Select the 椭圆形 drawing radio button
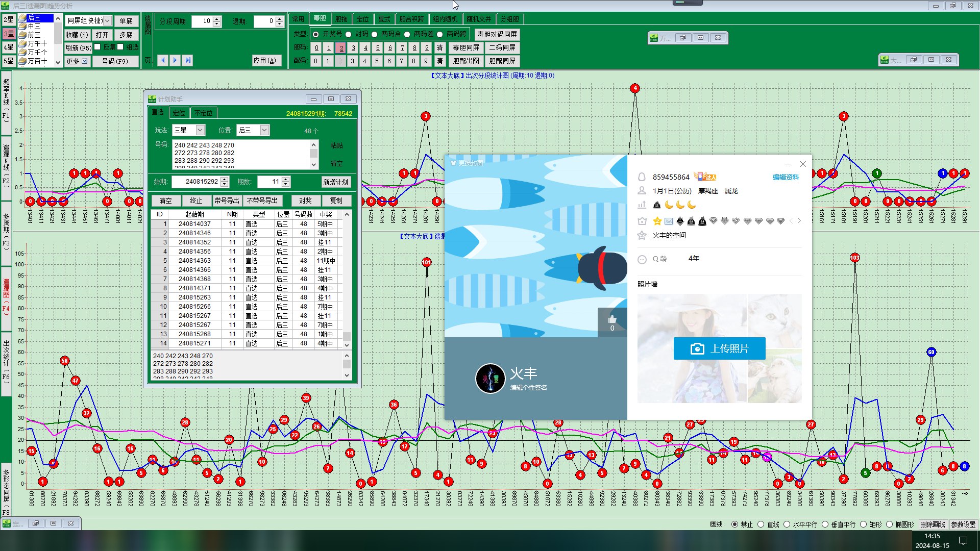980x551 pixels. click(x=889, y=524)
